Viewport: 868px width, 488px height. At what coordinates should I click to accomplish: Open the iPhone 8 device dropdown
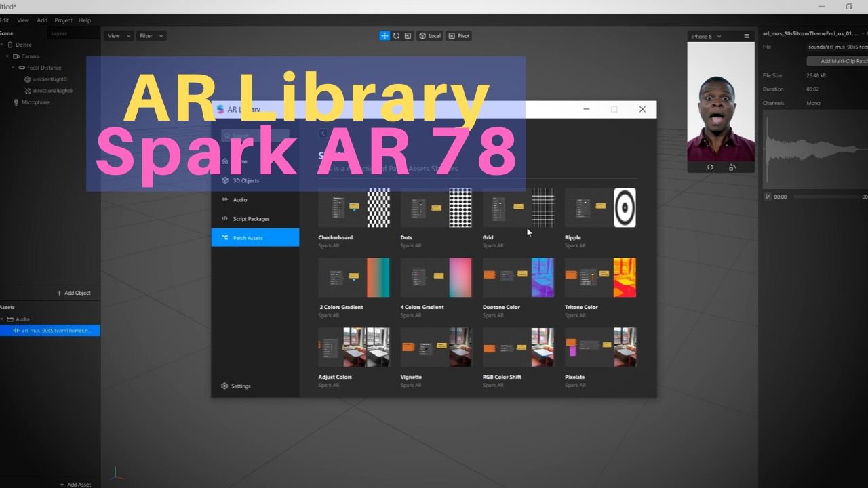point(706,37)
